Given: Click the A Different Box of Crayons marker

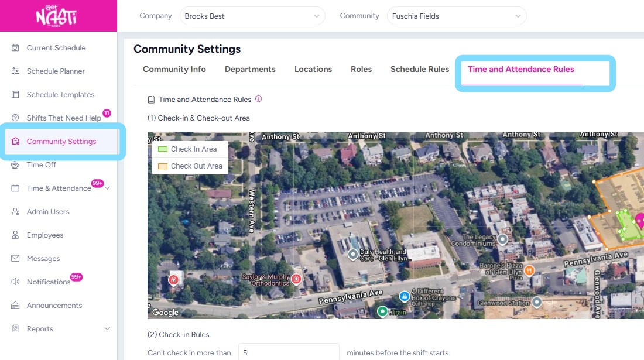Looking at the screenshot, I should pos(404,296).
